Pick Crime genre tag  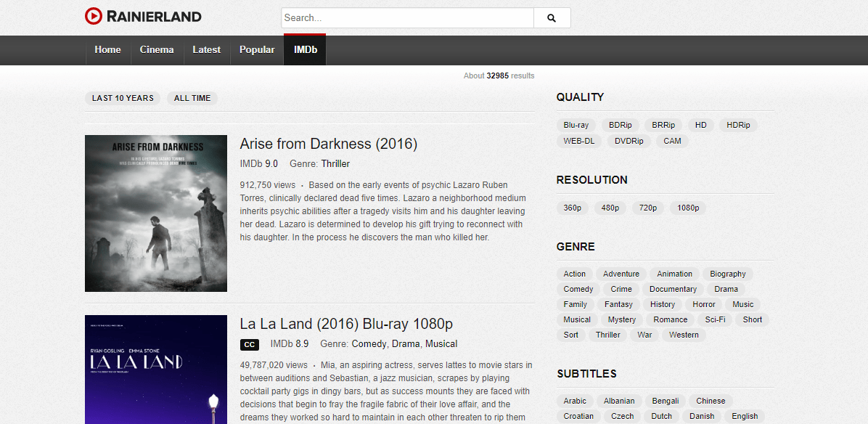622,289
